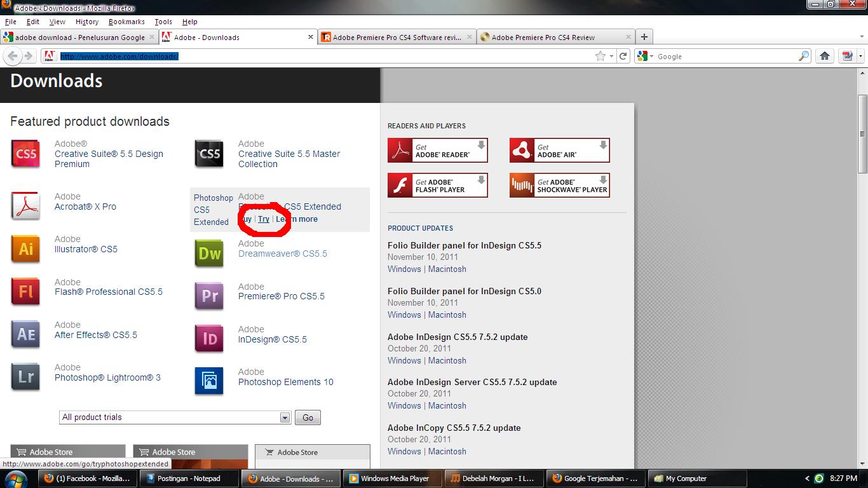Click the CS5 Master Collection black icon
The height and width of the screenshot is (488, 868).
click(x=210, y=154)
